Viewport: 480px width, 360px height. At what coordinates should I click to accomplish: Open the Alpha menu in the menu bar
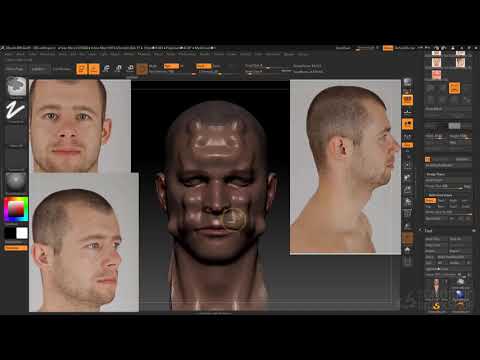(x=8, y=54)
